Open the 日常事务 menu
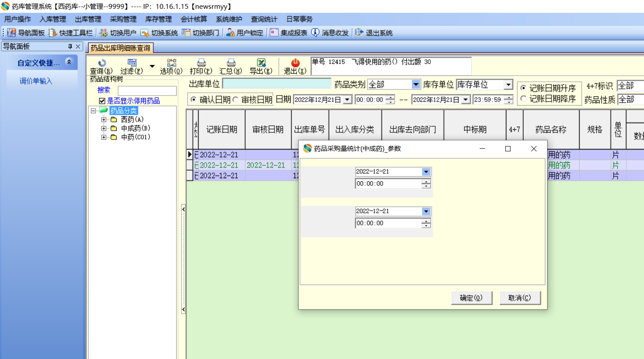 [x=300, y=19]
